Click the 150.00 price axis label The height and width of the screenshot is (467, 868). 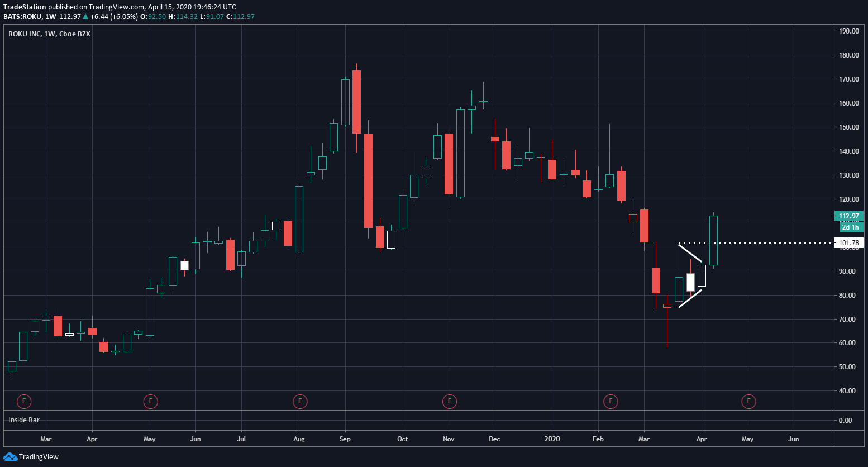pyautogui.click(x=849, y=127)
